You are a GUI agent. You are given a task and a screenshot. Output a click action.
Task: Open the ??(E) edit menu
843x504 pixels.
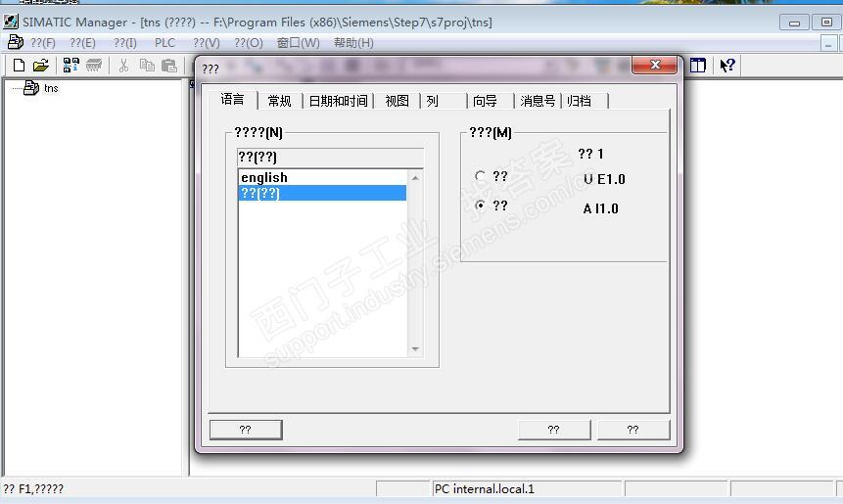pyautogui.click(x=83, y=42)
